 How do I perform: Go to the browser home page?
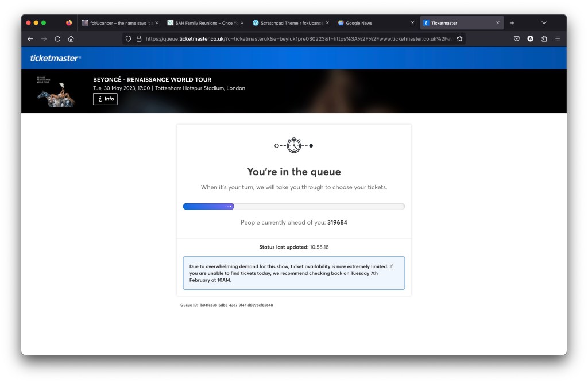71,39
